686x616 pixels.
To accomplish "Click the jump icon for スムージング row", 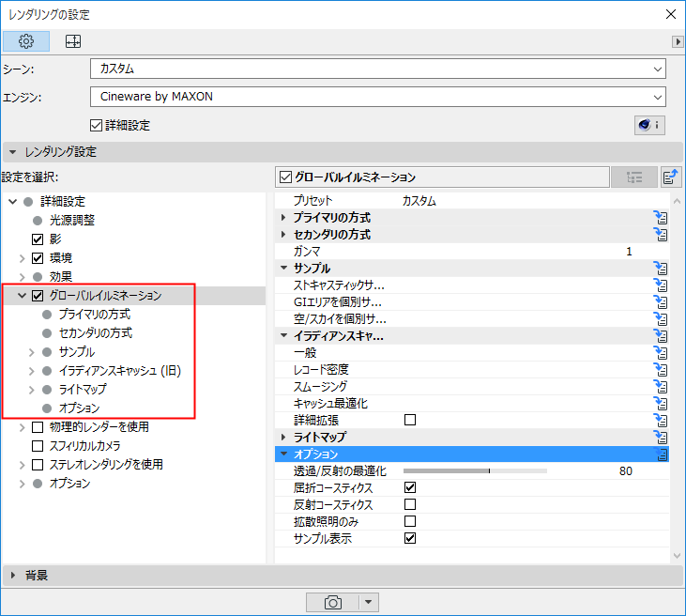I will 661,387.
